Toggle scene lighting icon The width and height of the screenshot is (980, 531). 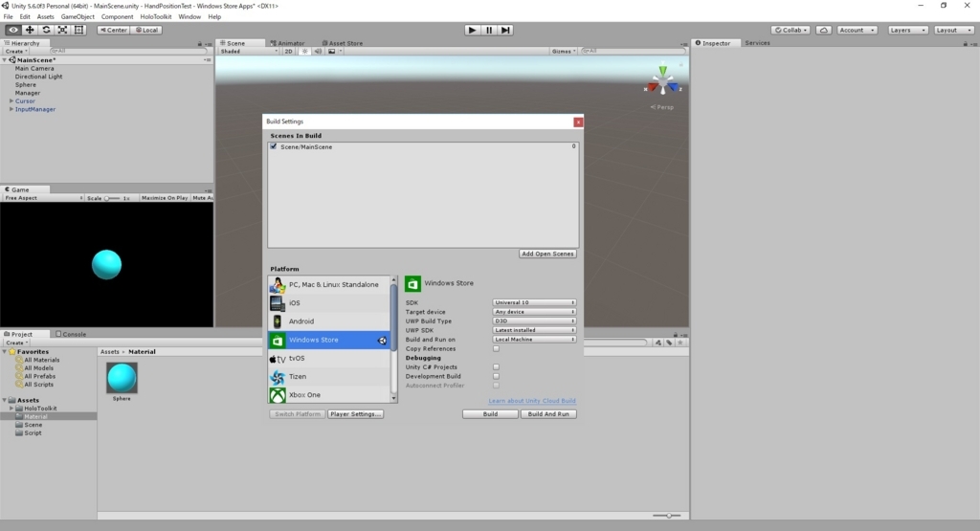click(304, 52)
